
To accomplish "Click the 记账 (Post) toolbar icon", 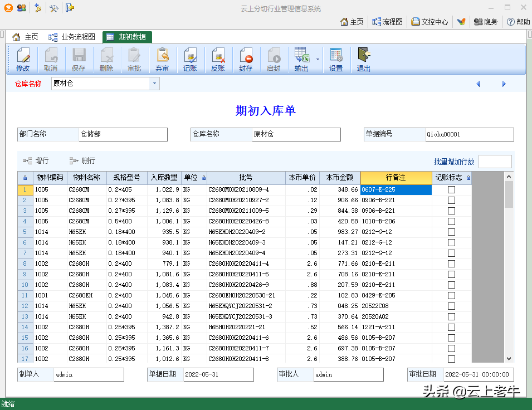I will click(x=190, y=60).
